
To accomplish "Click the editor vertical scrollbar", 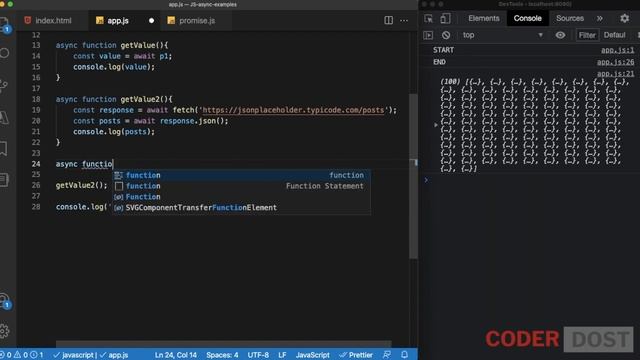I will (x=413, y=176).
